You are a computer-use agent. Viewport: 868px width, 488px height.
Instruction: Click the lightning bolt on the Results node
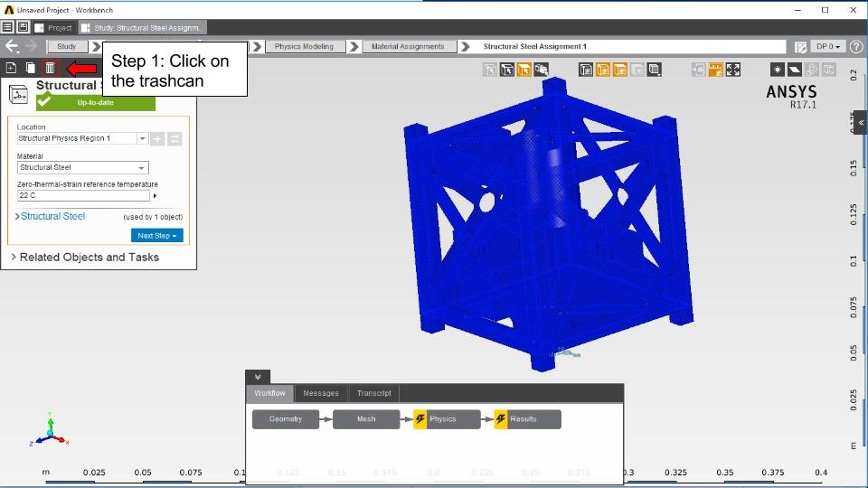(501, 419)
